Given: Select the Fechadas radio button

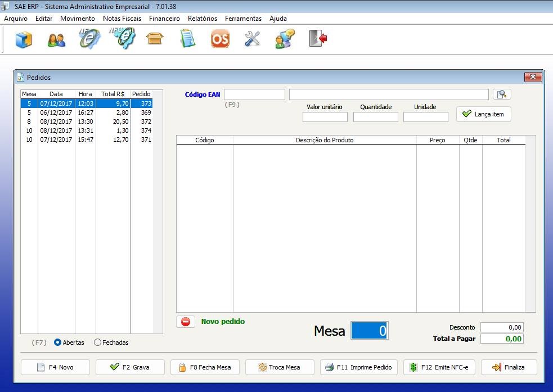Looking at the screenshot, I should point(98,342).
